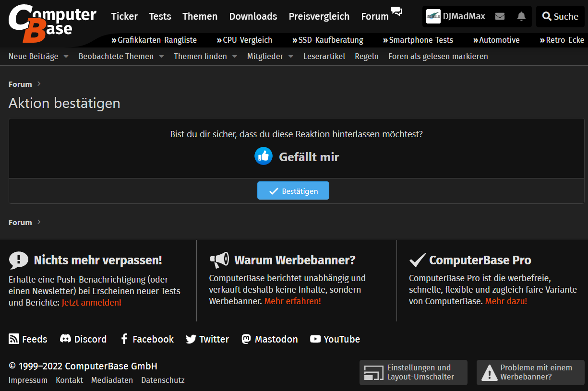The image size is (588, 391).
Task: Go to SSD-Kaufberatung
Action: [327, 40]
